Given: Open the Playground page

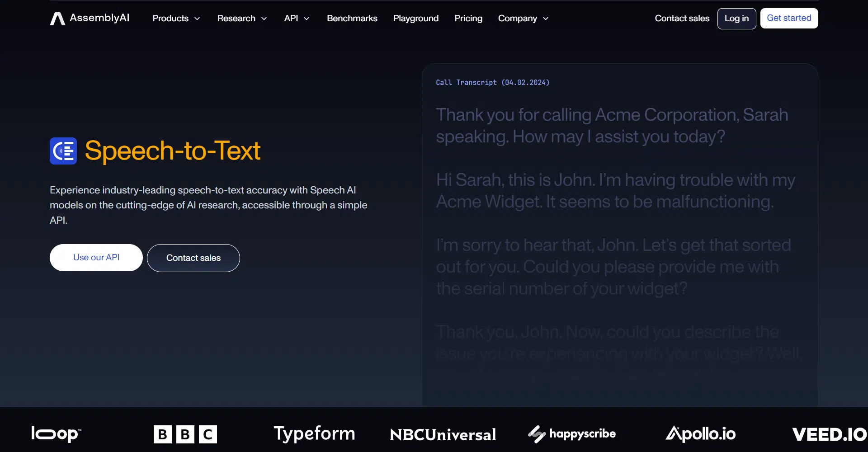Looking at the screenshot, I should (x=415, y=19).
